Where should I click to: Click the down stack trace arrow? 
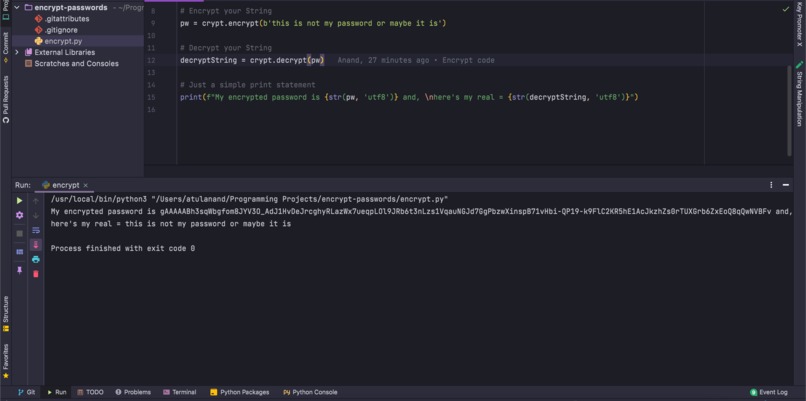35,215
